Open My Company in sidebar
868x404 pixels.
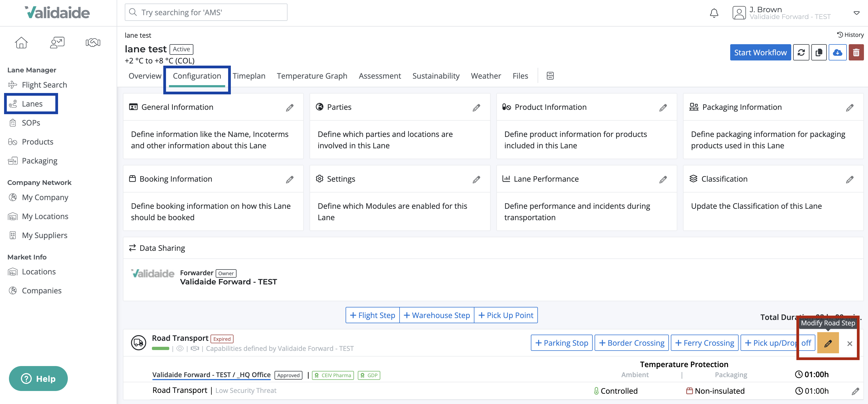(x=38, y=197)
